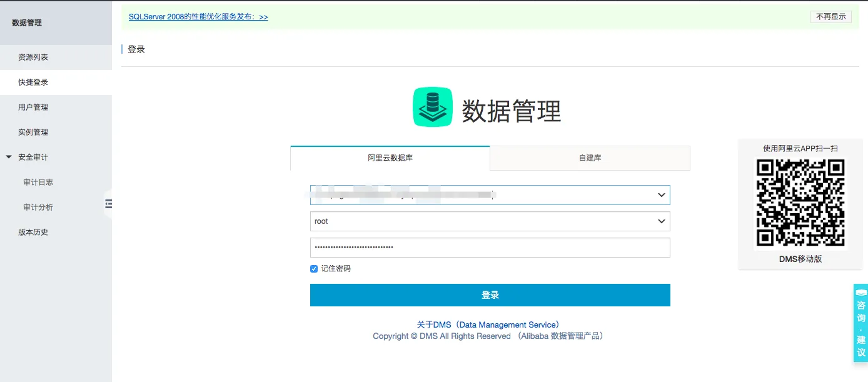Image resolution: width=868 pixels, height=382 pixels.
Task: Click the green database logo icon
Action: (x=433, y=107)
